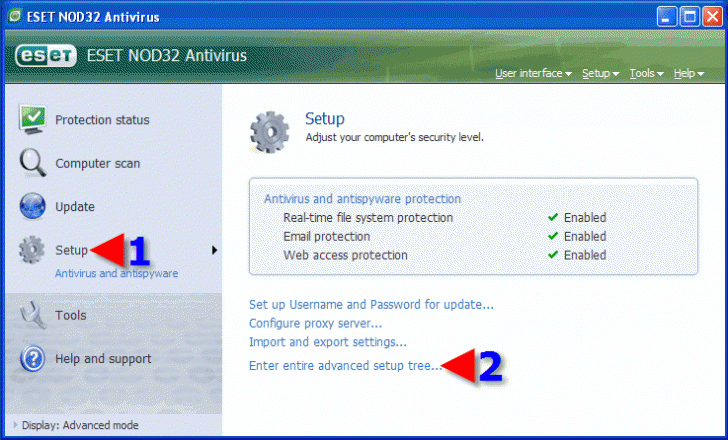Click the large Setup gear icon heading

point(269,130)
